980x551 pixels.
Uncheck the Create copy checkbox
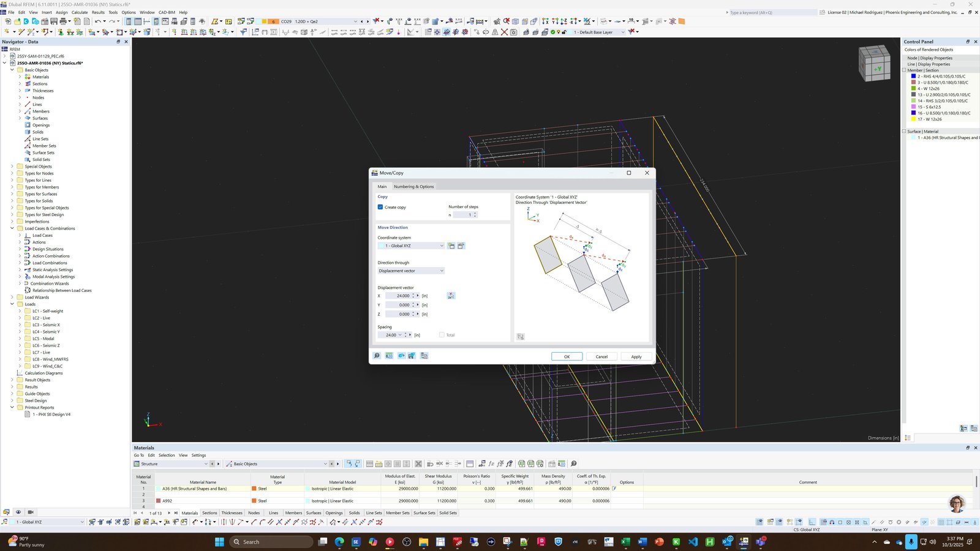point(380,207)
